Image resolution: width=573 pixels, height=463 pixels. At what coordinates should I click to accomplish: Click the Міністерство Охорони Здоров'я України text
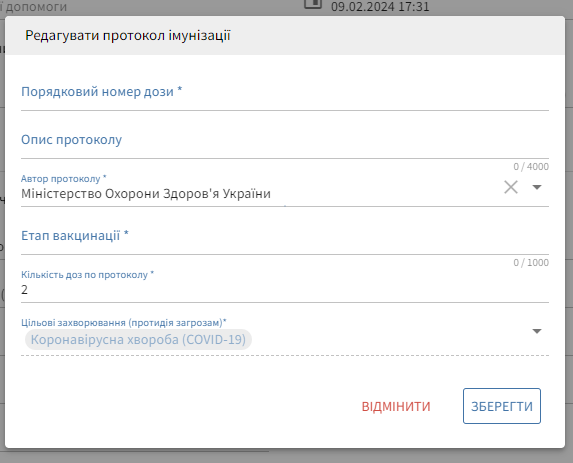(146, 194)
